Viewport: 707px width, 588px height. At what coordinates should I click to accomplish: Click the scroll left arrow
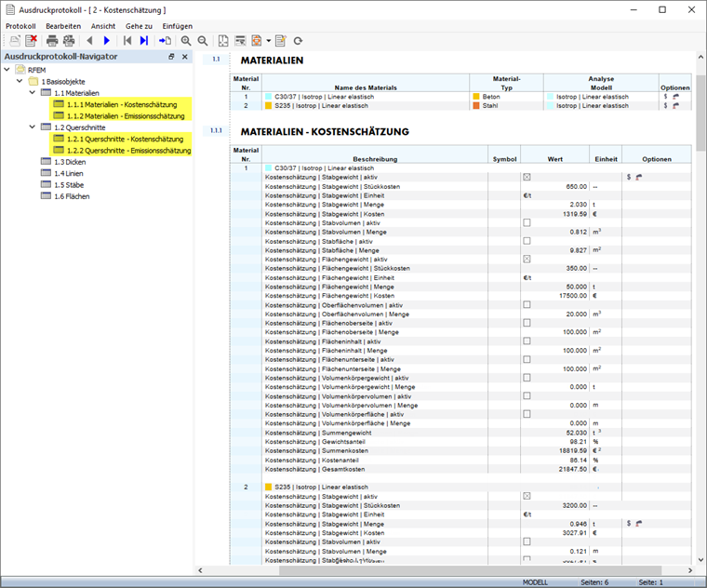201,570
